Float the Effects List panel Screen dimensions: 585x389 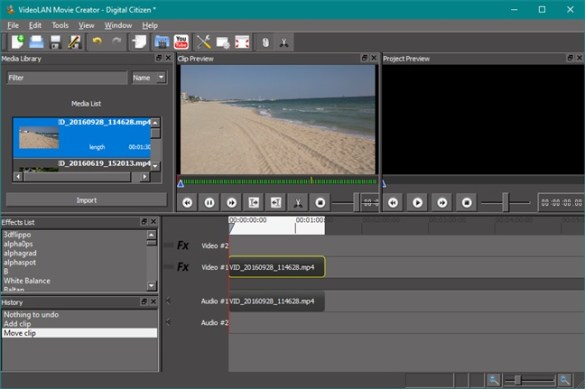(x=144, y=222)
